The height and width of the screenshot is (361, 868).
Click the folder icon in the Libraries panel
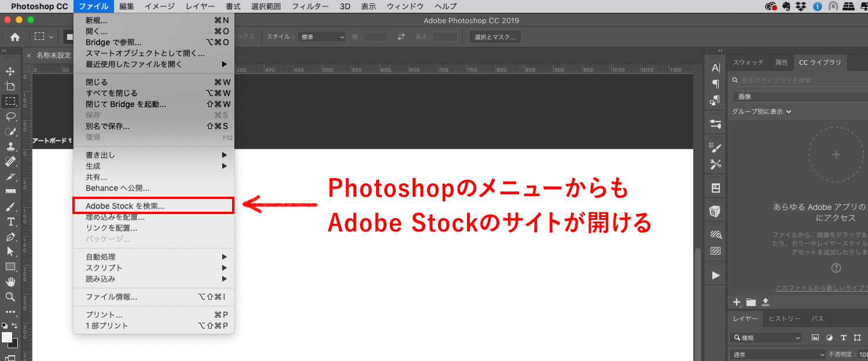coord(751,302)
